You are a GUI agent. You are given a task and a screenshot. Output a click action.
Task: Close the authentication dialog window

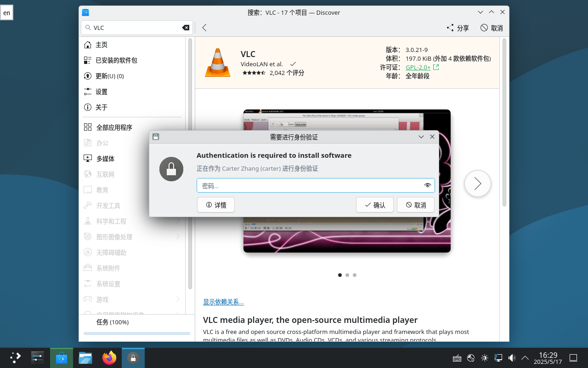432,137
